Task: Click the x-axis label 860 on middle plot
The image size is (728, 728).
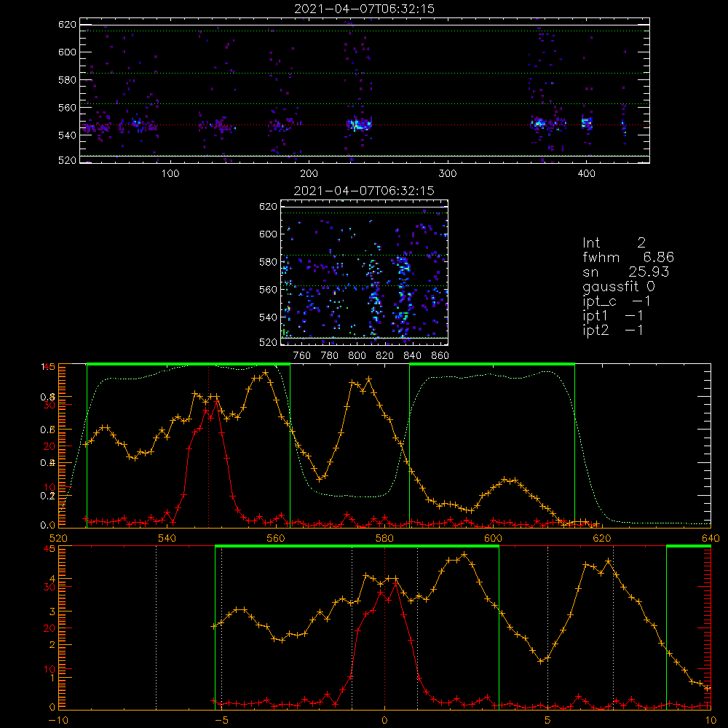Action: pos(440,356)
